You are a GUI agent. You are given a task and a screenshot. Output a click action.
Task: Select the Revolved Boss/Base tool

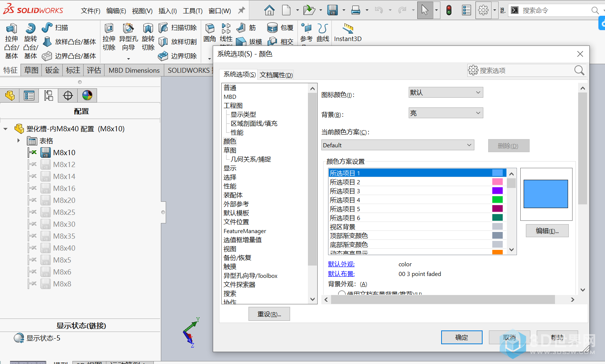pyautogui.click(x=31, y=41)
